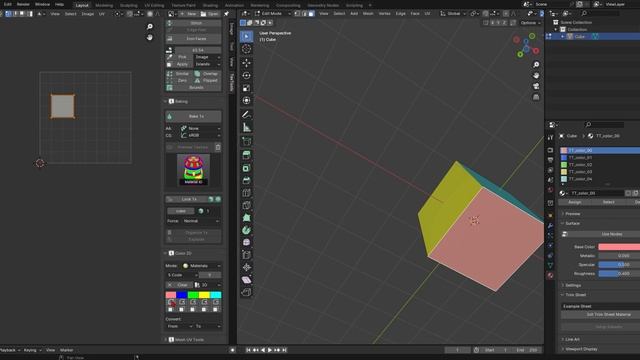Open the TexTools sidebar tab

click(x=232, y=82)
